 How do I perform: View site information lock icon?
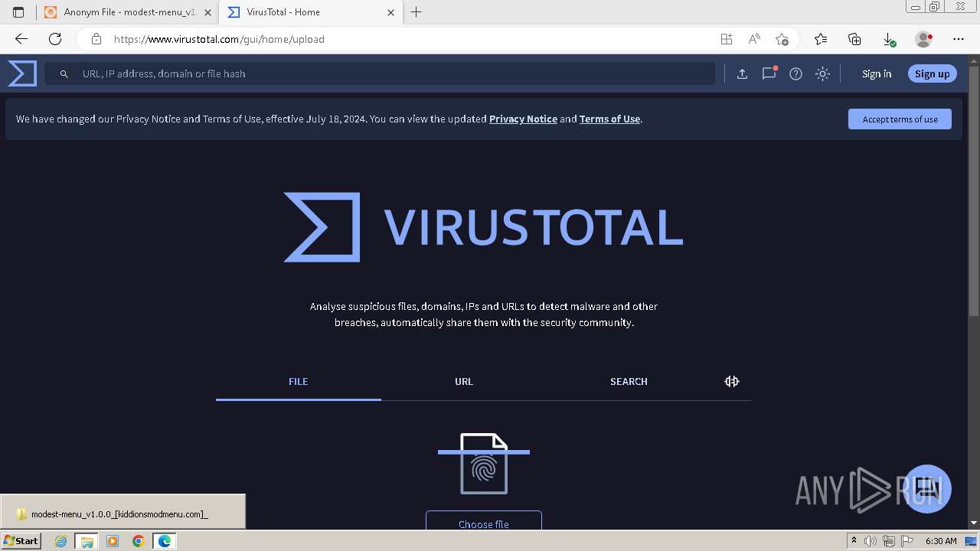coord(96,39)
